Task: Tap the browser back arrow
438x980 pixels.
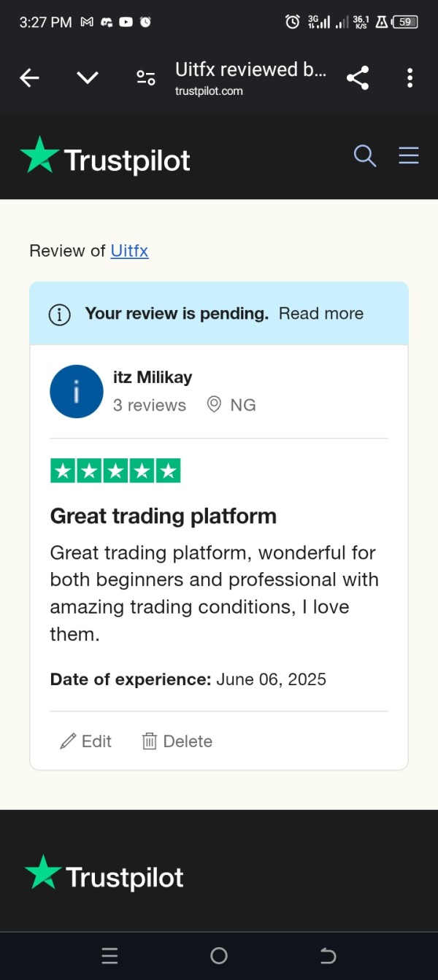Action: point(29,78)
